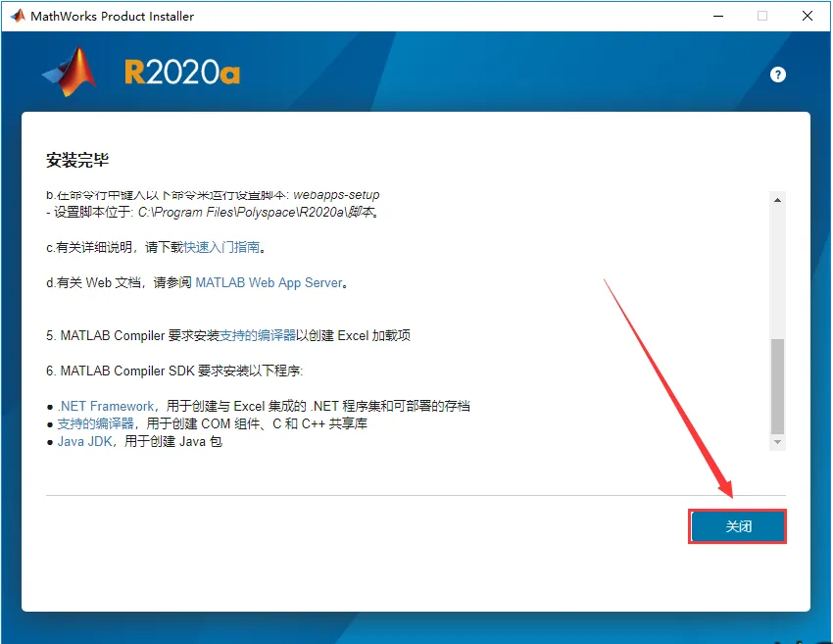Viewport: 833px width, 644px height.
Task: Click the scrollbar up arrow
Action: [x=777, y=200]
